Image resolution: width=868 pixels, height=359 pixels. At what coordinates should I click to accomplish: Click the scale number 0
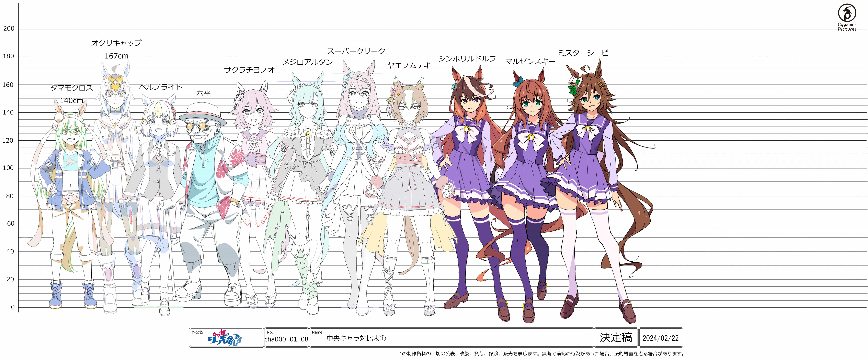pyautogui.click(x=13, y=307)
